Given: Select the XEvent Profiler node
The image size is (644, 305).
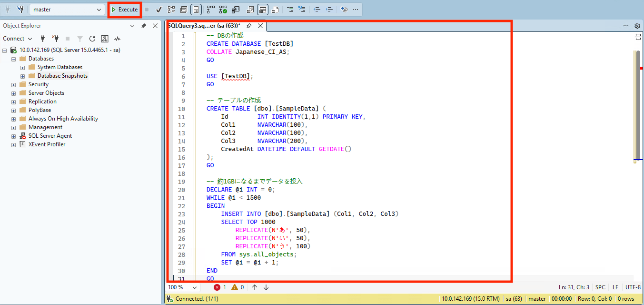Looking at the screenshot, I should [47, 144].
